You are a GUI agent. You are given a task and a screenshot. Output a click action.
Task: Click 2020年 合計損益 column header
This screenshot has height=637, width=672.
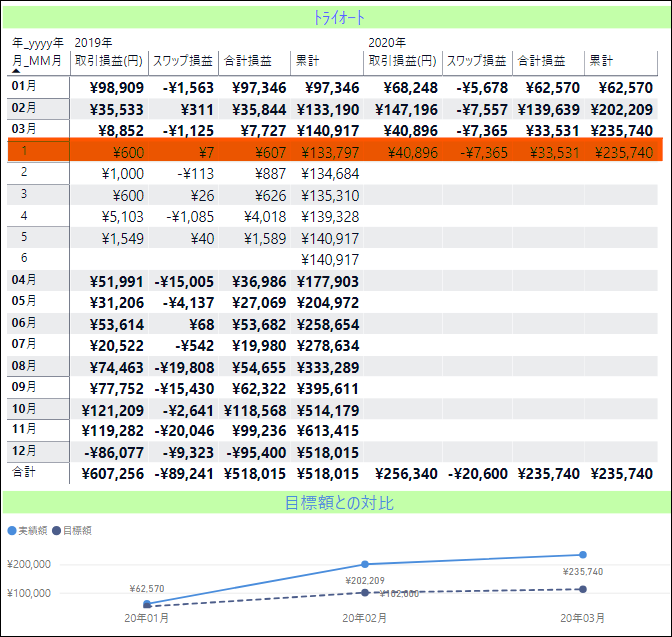(541, 60)
